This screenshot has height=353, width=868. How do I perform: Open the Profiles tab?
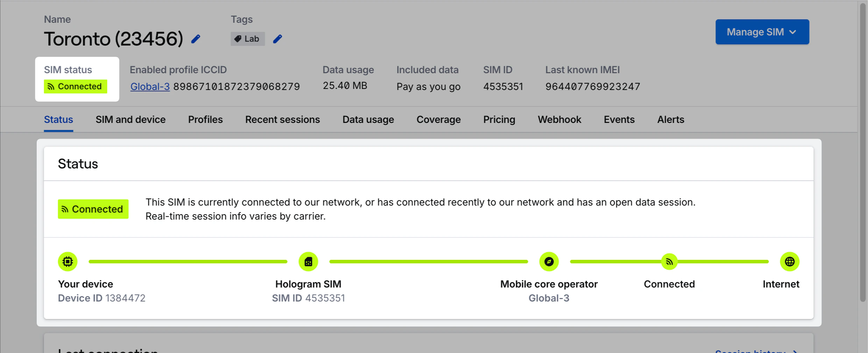[x=205, y=119]
